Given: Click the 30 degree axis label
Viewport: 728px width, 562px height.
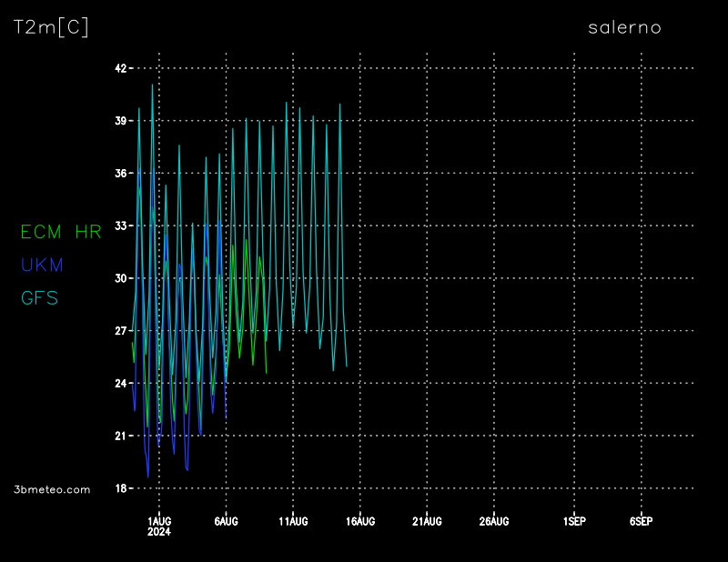Looking at the screenshot, I should [x=120, y=278].
